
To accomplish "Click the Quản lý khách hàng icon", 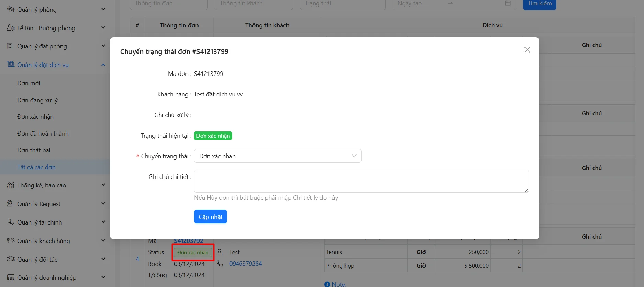I will [x=10, y=241].
